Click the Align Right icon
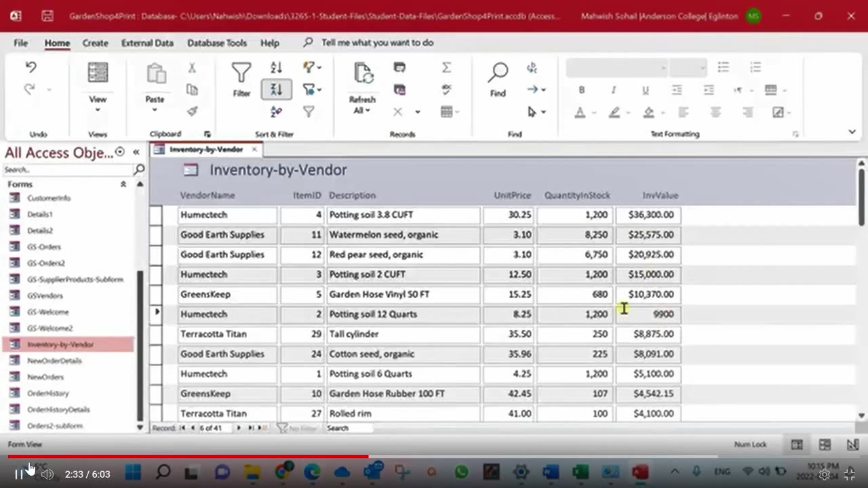 [747, 112]
